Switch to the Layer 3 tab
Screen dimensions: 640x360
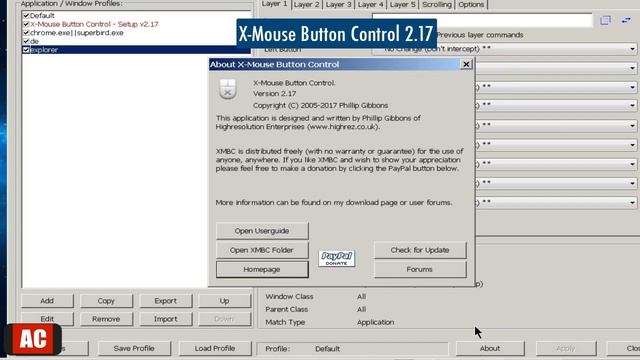click(x=338, y=4)
